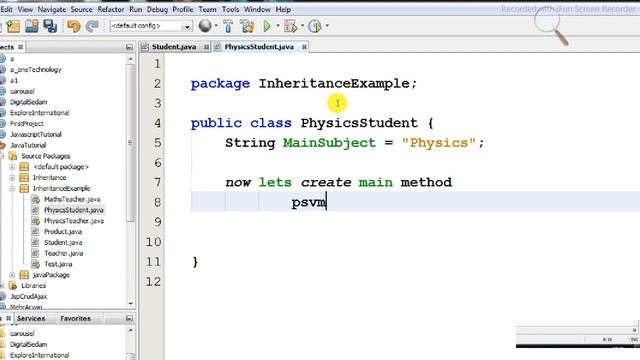The image size is (640, 360).
Task: Open the Profile Project dropdown arrow
Action: (327, 26)
